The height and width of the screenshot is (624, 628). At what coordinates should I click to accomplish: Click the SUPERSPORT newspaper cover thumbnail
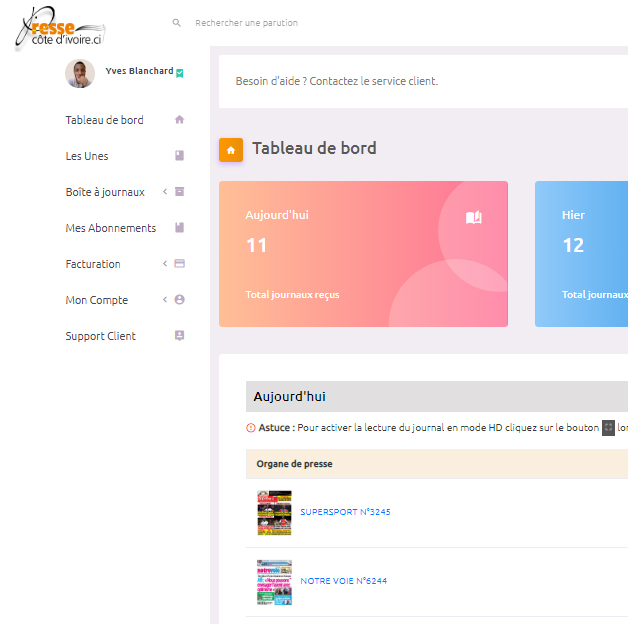[274, 513]
